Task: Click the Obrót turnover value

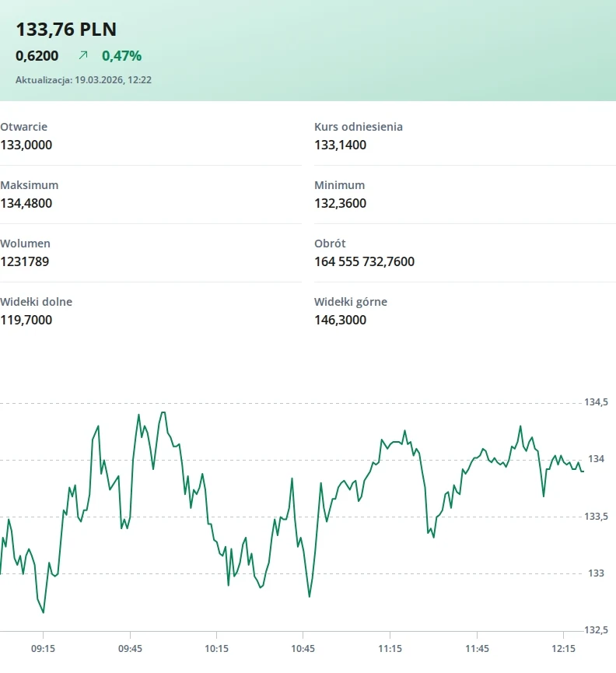Action: pyautogui.click(x=364, y=261)
